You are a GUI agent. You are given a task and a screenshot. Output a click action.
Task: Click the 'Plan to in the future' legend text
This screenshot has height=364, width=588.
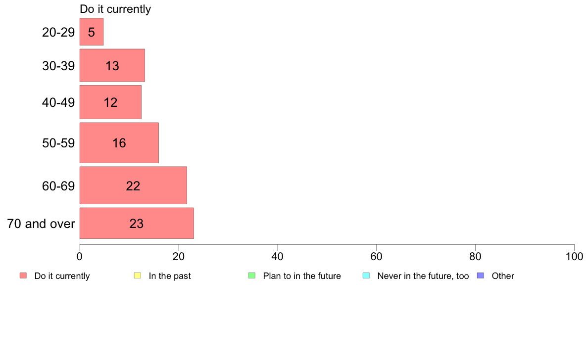[302, 276]
